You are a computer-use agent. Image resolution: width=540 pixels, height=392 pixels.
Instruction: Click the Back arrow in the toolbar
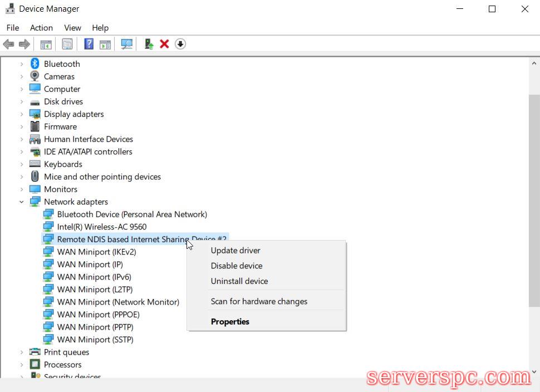coord(8,44)
